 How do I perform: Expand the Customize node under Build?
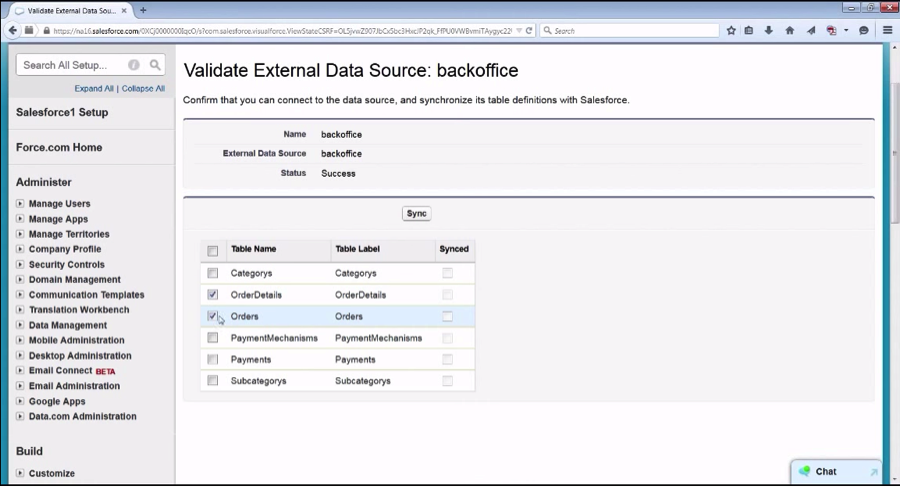click(20, 473)
